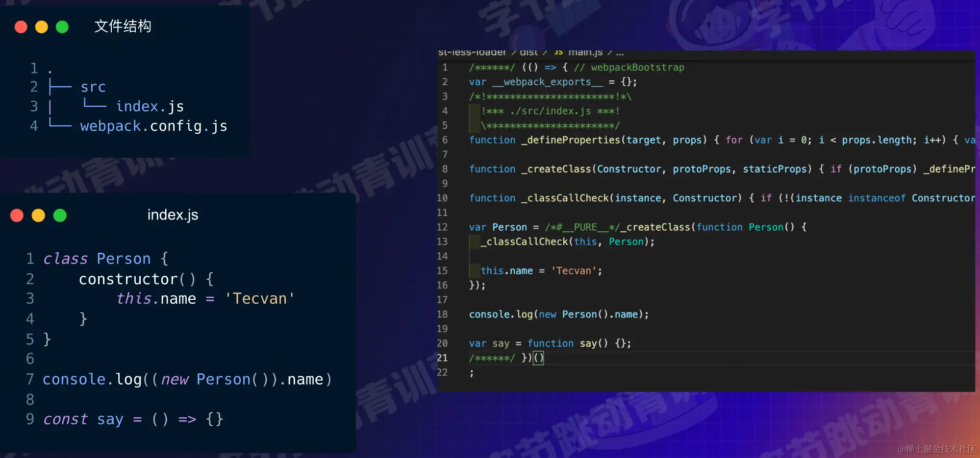Click line number 6 in main.js gutter
The height and width of the screenshot is (458, 980).
click(445, 140)
